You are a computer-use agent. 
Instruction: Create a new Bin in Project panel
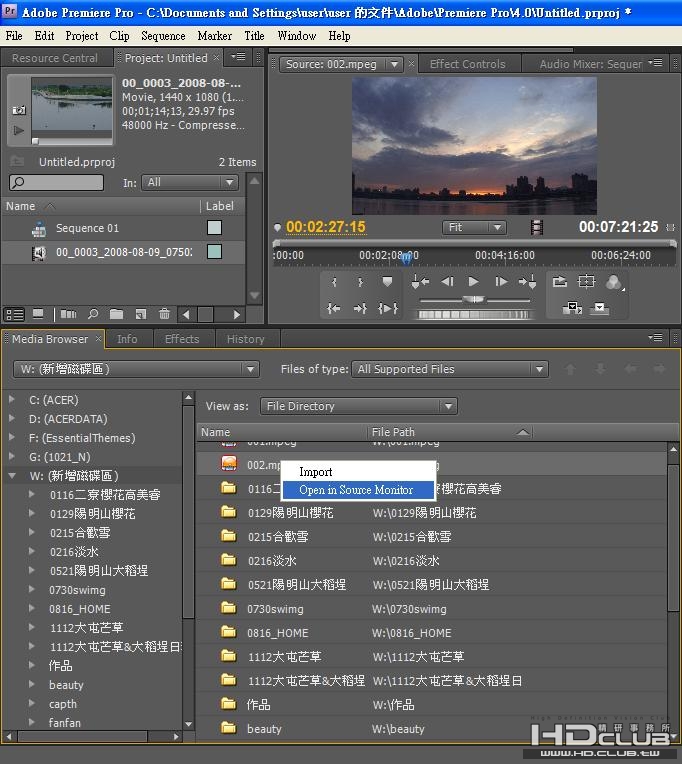click(116, 314)
